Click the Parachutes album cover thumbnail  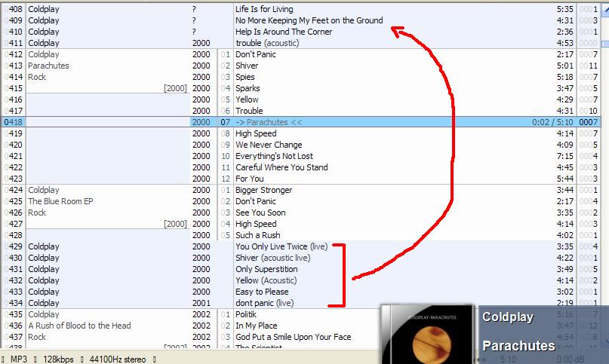click(427, 335)
